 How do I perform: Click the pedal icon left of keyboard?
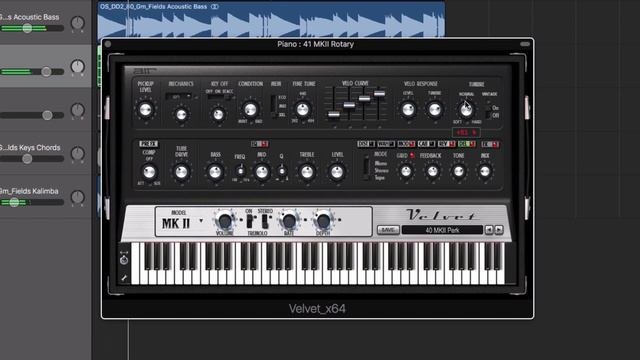tap(124, 259)
